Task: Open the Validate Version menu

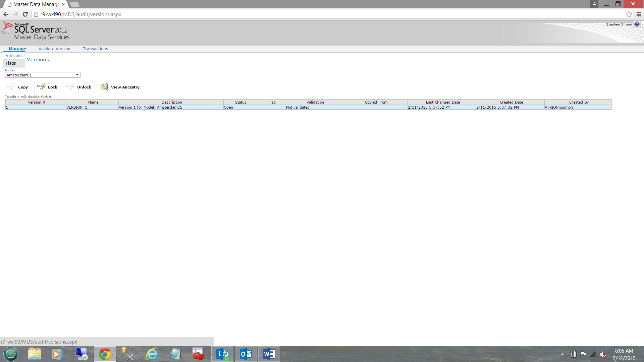Action: (54, 49)
